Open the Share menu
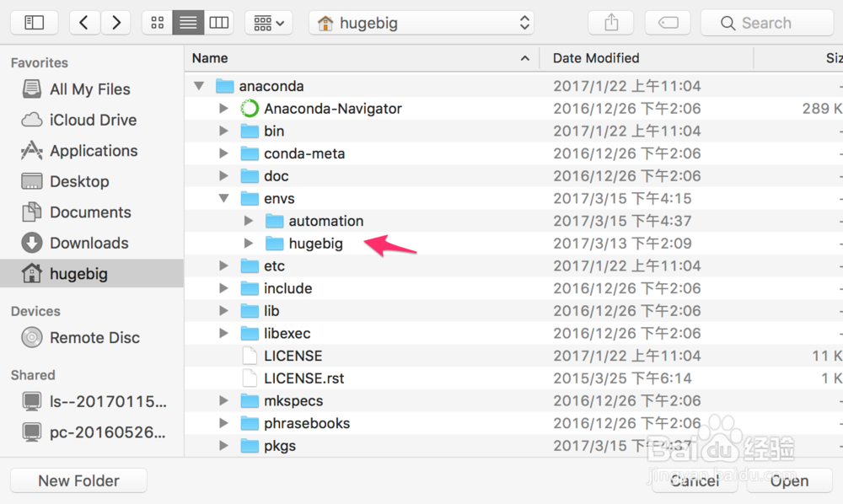Viewport: 843px width, 504px height. (x=610, y=22)
